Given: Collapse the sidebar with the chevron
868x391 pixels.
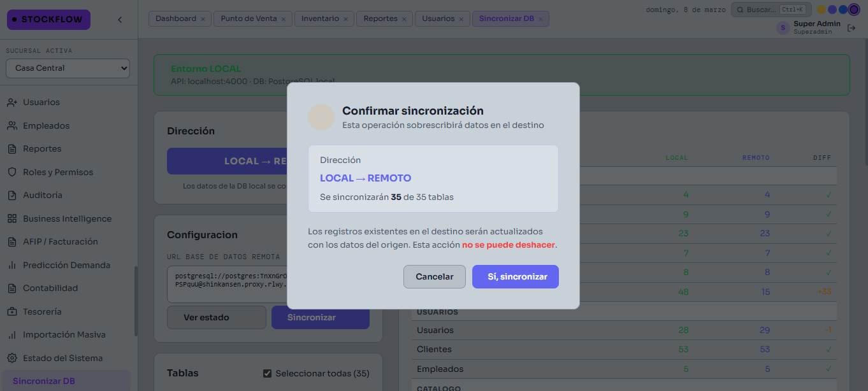Looking at the screenshot, I should (120, 20).
